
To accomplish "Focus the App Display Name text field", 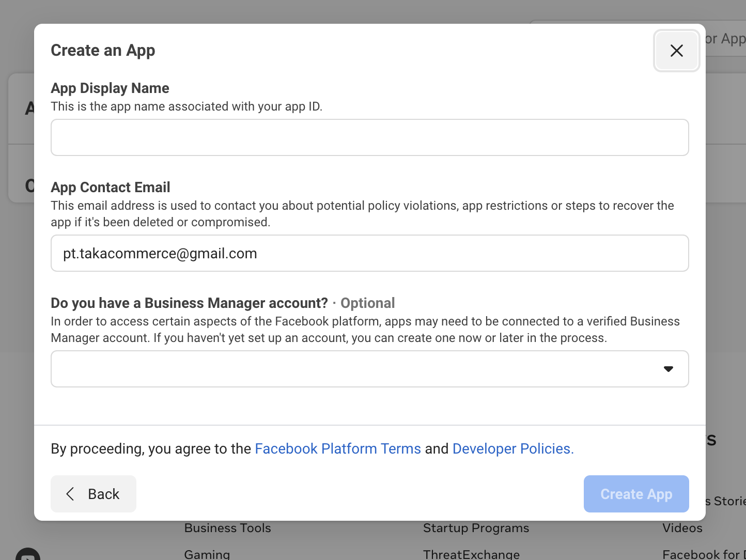I will click(x=369, y=137).
